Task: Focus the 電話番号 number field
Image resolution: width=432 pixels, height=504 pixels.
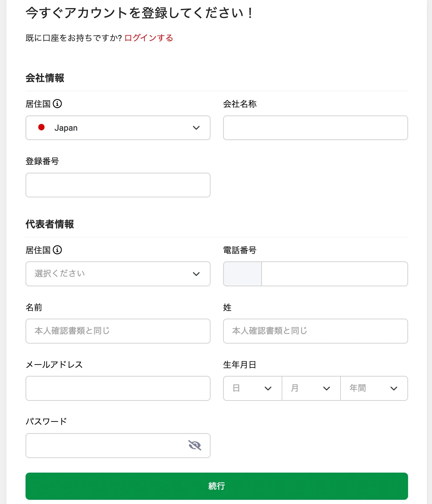Action: 335,274
